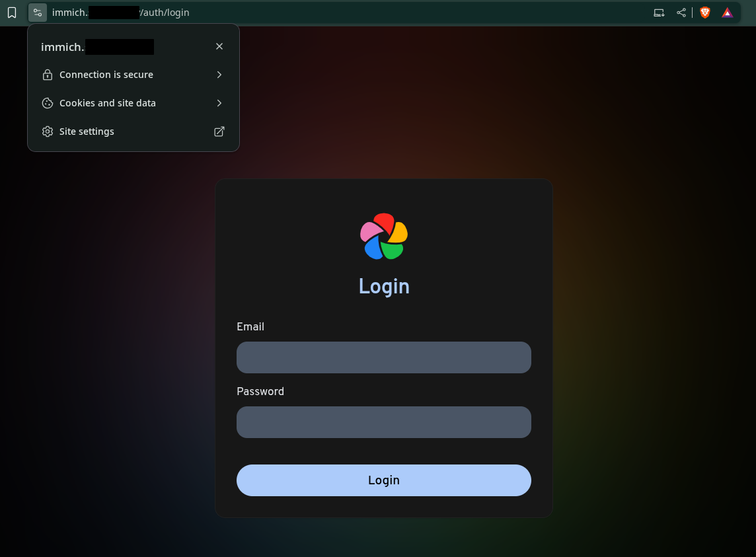756x557 pixels.
Task: Open Brave Rewards triangle icon
Action: click(727, 13)
